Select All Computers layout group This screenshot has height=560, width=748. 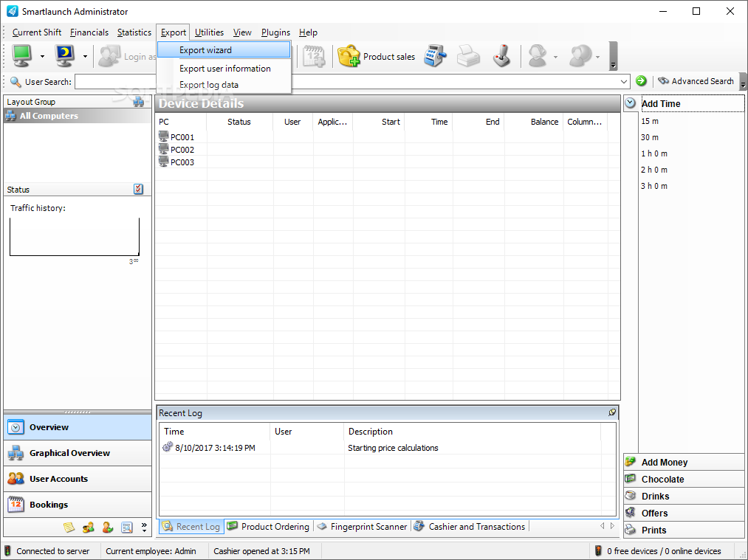pos(78,116)
